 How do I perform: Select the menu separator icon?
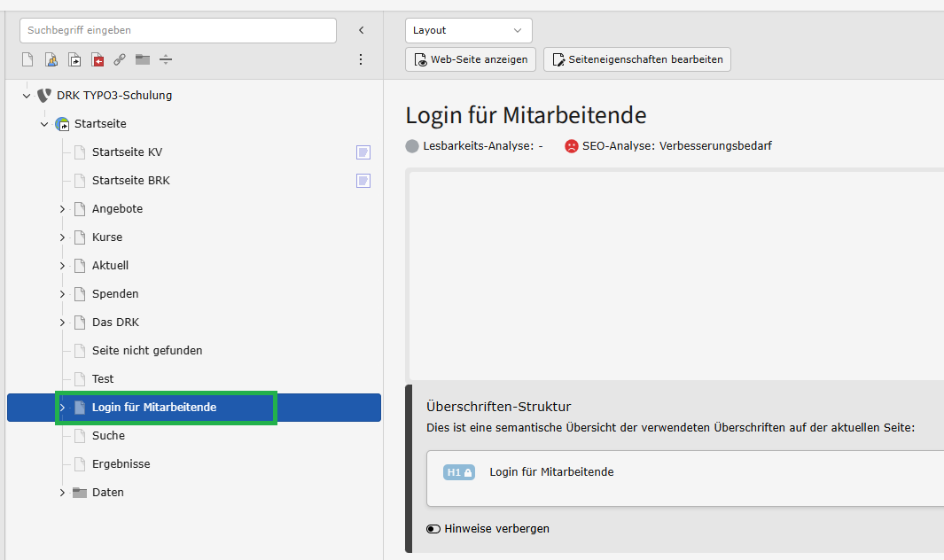click(166, 59)
